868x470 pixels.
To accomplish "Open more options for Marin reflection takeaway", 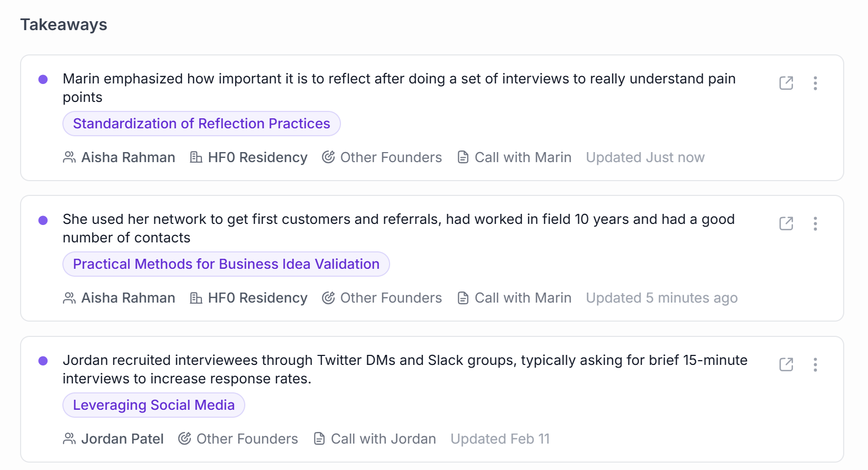I will tap(815, 83).
